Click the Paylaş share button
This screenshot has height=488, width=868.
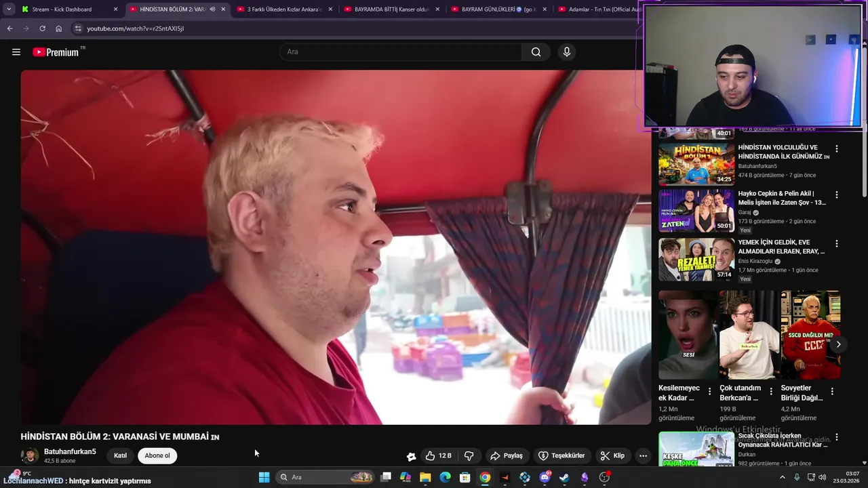coord(507,455)
